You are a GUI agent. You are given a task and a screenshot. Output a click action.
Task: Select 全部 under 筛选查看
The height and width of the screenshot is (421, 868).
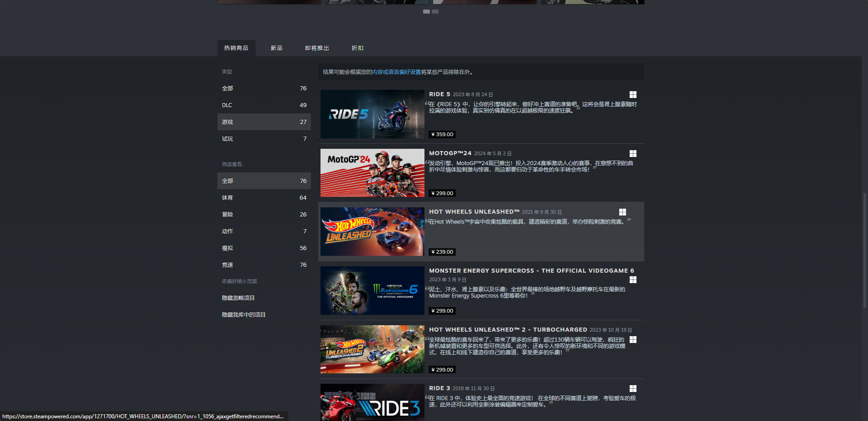pyautogui.click(x=264, y=181)
